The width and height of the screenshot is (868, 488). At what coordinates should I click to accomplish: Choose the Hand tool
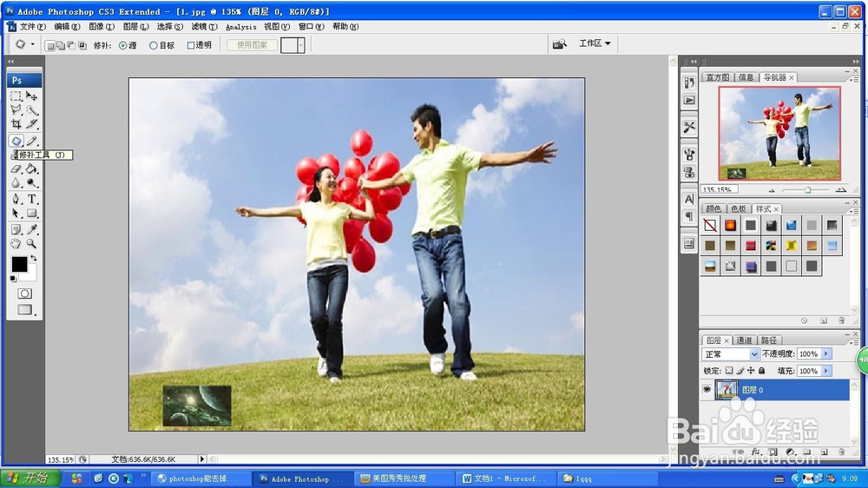click(x=16, y=243)
